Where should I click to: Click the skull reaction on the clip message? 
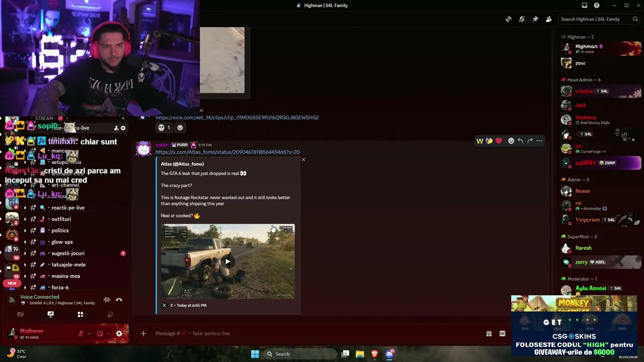point(164,128)
